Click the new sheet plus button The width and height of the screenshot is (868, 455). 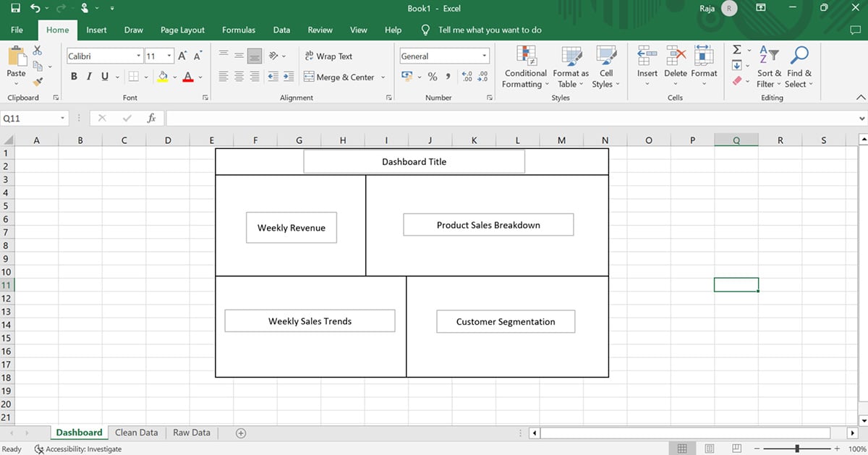(241, 433)
